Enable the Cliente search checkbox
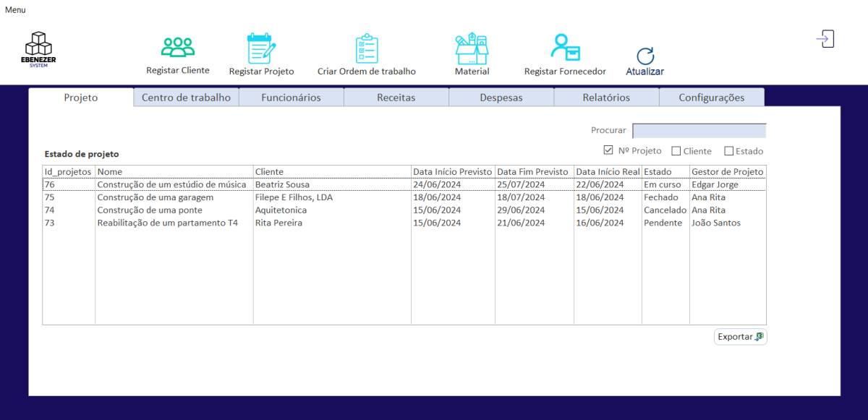The image size is (868, 420). coord(676,151)
